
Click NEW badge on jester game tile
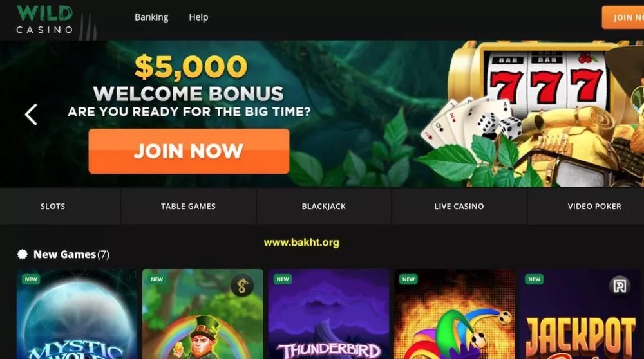(x=408, y=279)
